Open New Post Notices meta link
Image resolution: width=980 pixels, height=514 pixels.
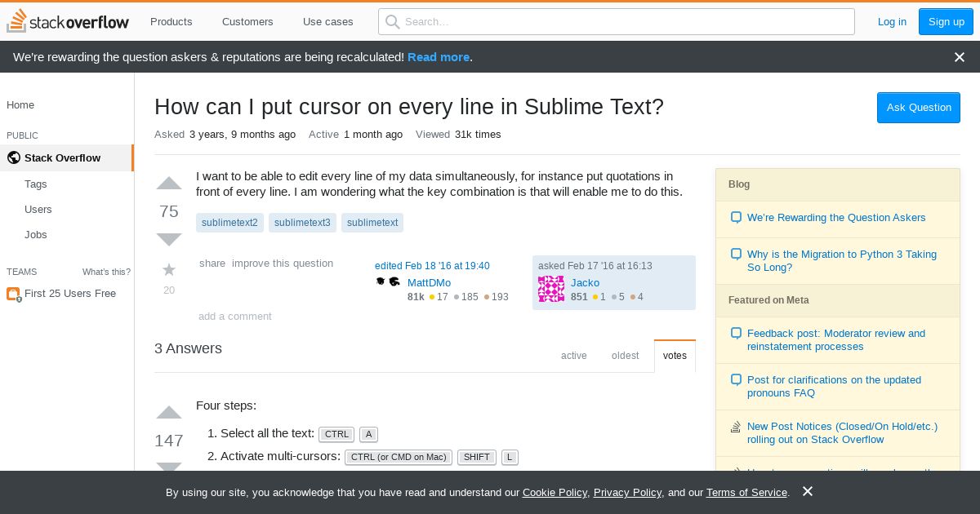click(842, 433)
